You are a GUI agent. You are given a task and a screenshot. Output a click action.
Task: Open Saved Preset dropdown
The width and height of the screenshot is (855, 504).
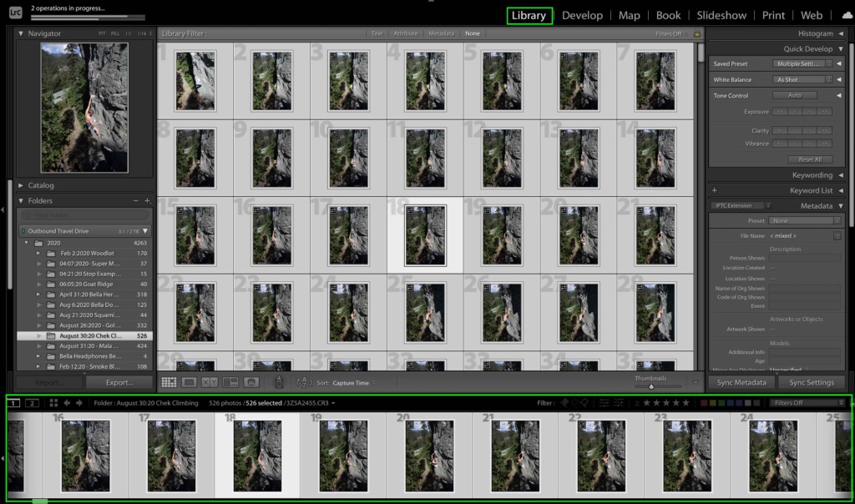(x=802, y=63)
